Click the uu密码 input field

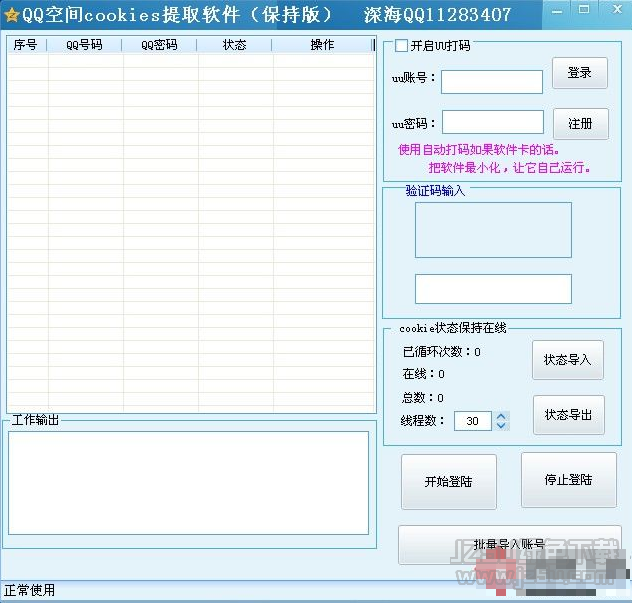[493, 122]
